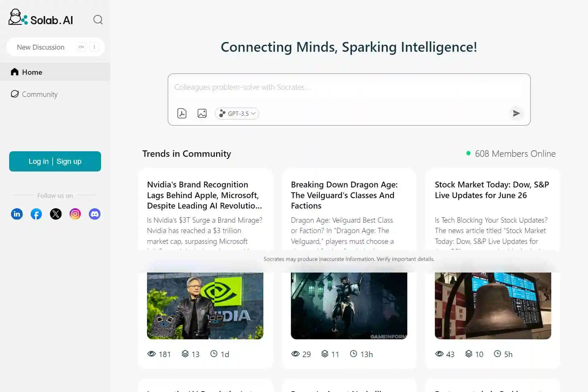Open the LinkedIn social icon
This screenshot has height=392, width=588.
(17, 214)
